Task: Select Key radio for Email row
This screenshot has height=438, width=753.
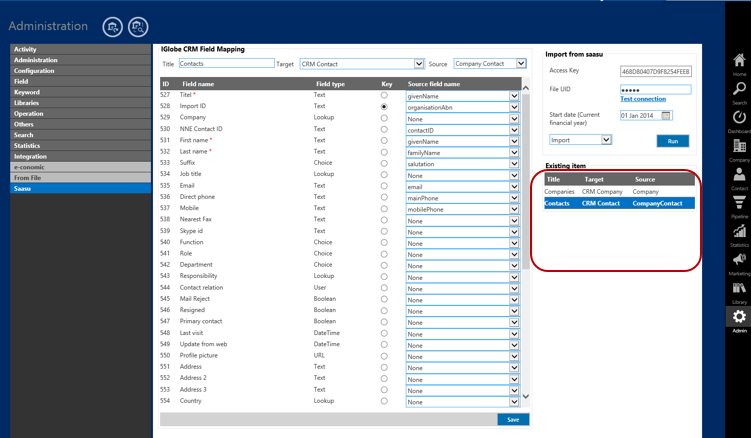Action: pyautogui.click(x=384, y=186)
